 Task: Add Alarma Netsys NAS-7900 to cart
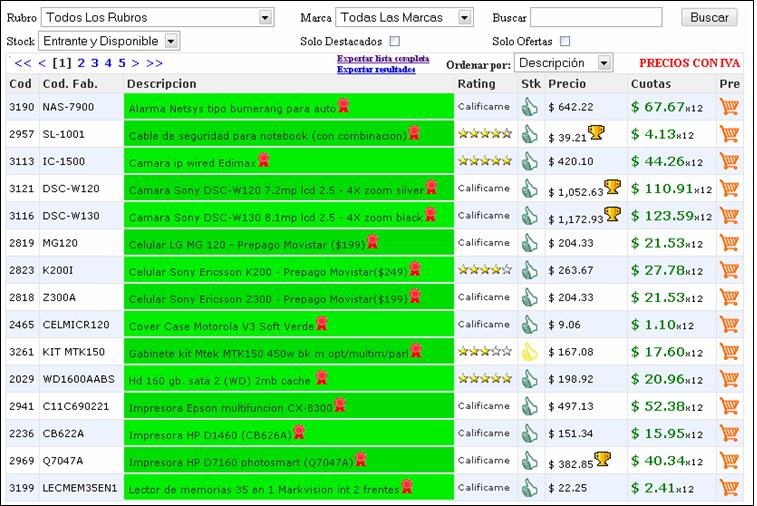pos(729,107)
